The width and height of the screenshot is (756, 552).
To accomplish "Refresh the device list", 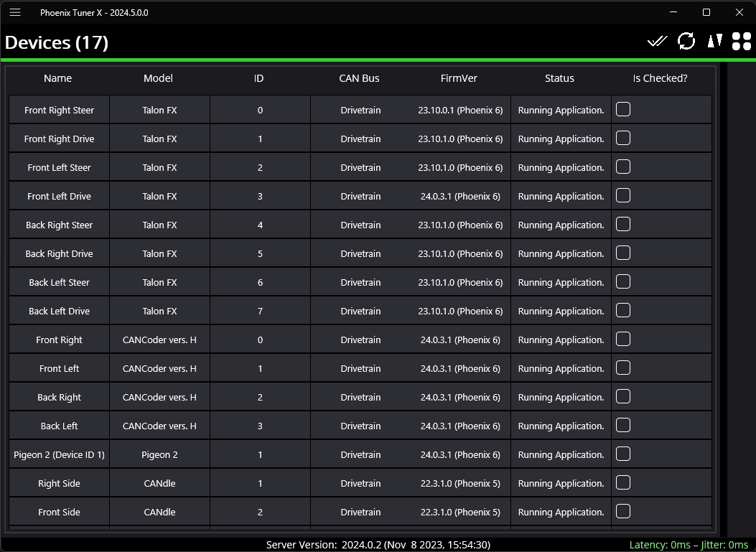I will (686, 42).
